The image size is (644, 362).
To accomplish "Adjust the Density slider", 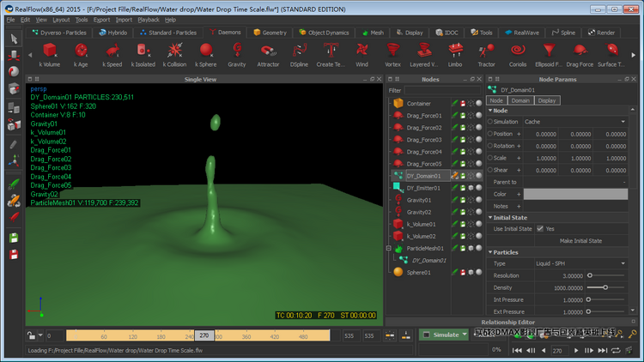I will click(x=606, y=287).
